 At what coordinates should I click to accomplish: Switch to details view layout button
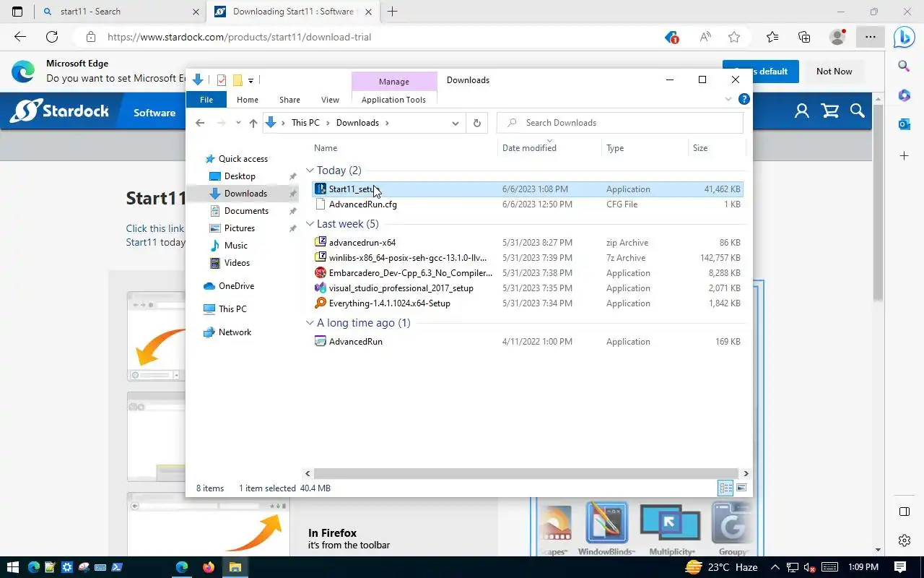pos(725,488)
